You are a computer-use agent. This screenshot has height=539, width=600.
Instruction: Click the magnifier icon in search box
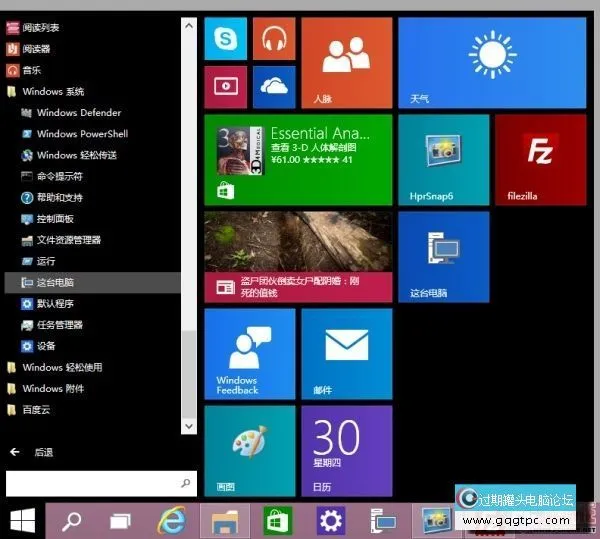(x=186, y=483)
